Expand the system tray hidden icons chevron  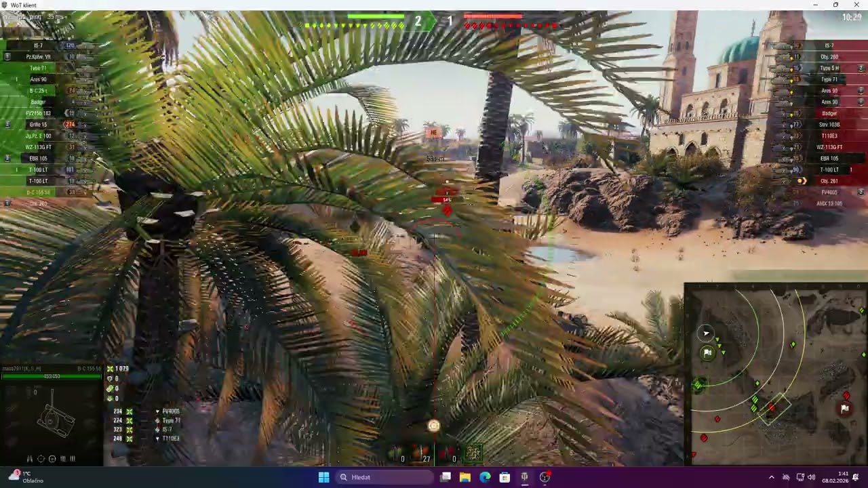771,477
